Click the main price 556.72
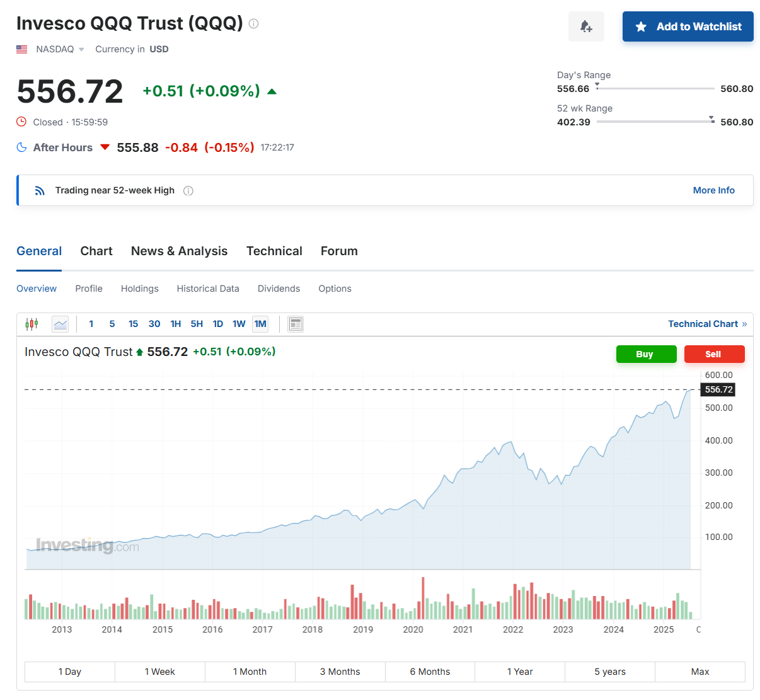760x700 pixels. tap(70, 91)
